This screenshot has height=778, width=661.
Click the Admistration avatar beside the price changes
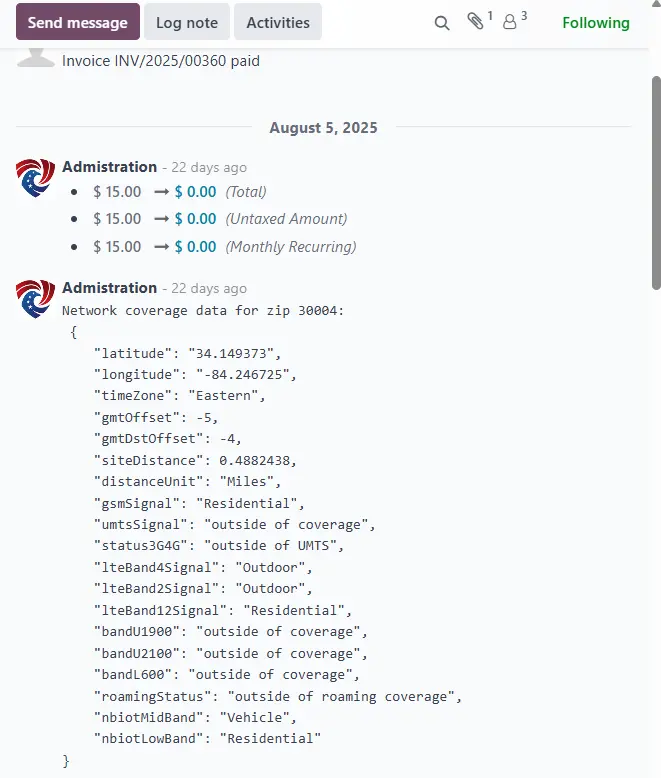[35, 177]
